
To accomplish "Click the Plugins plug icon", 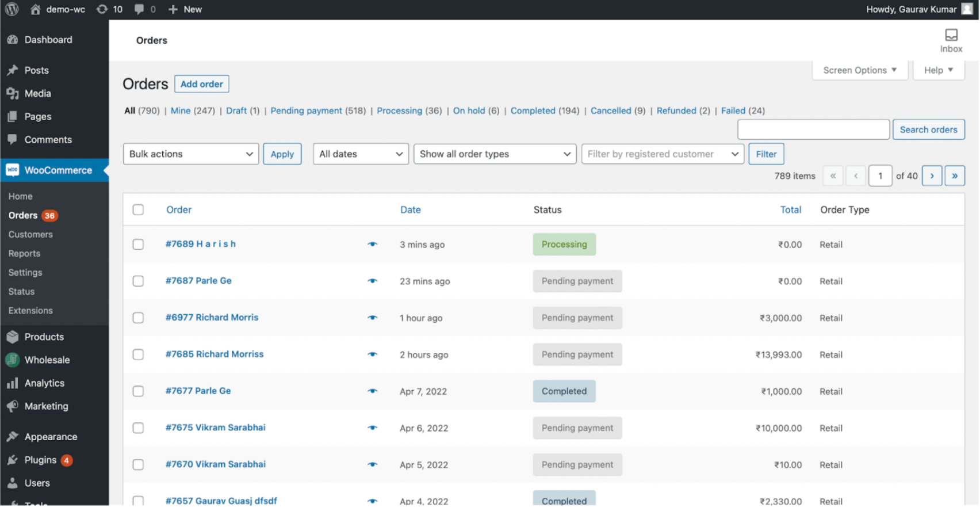I will 13,460.
